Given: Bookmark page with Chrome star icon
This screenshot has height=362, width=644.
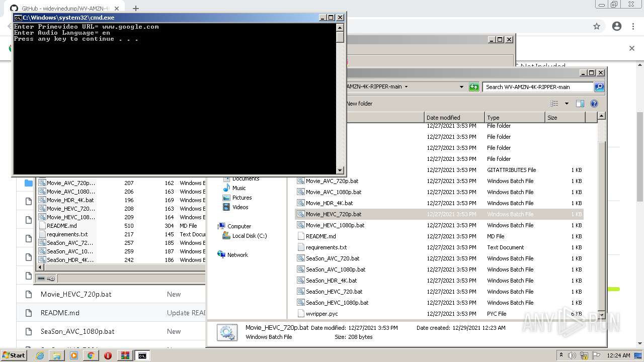Looking at the screenshot, I should (x=597, y=26).
